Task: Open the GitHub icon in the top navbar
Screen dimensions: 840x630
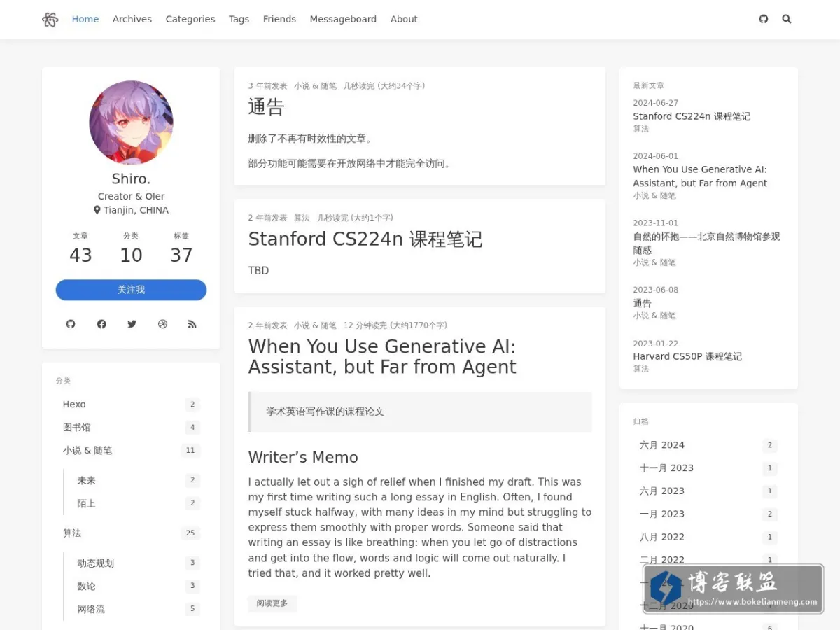Action: point(764,19)
